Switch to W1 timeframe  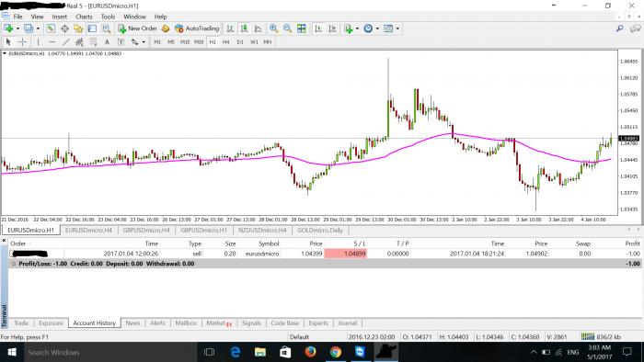tap(254, 42)
